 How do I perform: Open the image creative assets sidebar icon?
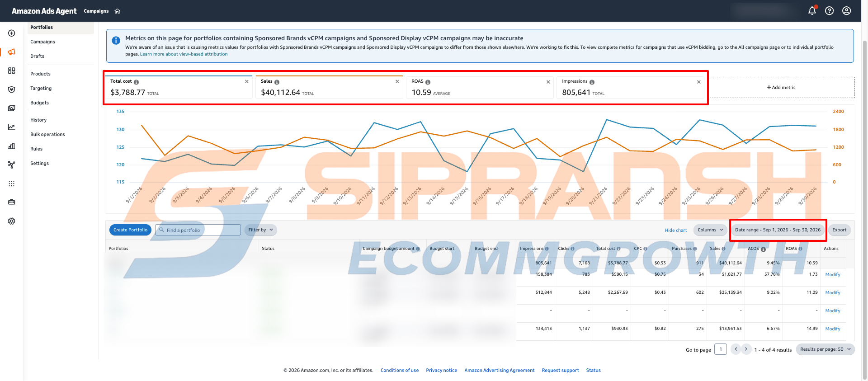click(12, 108)
